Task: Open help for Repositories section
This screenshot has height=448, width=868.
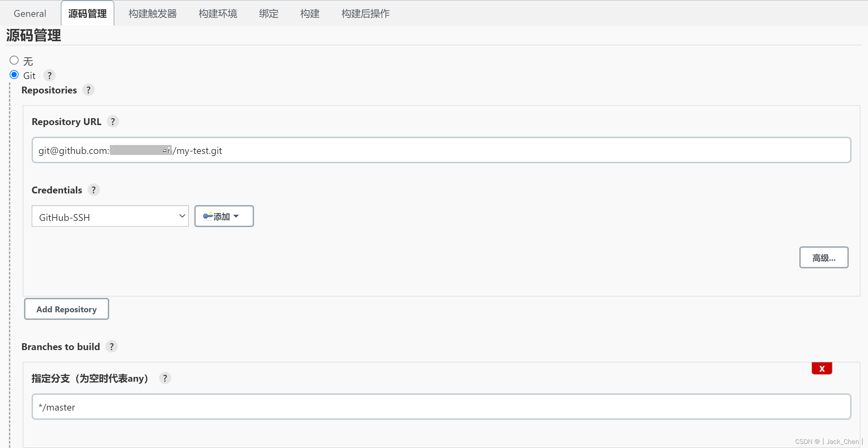Action: point(89,90)
